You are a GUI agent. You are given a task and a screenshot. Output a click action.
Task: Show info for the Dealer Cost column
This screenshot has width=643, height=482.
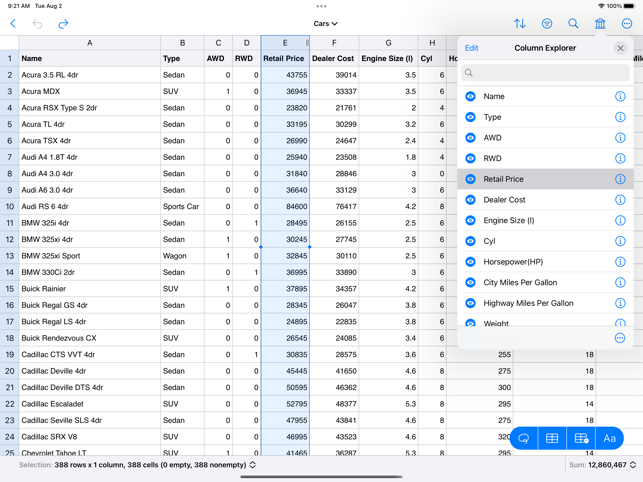[x=620, y=200]
